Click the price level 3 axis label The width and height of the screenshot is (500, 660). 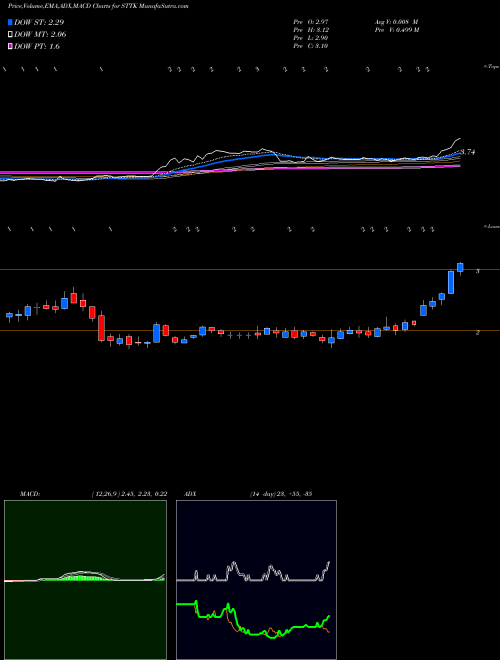coord(478,271)
